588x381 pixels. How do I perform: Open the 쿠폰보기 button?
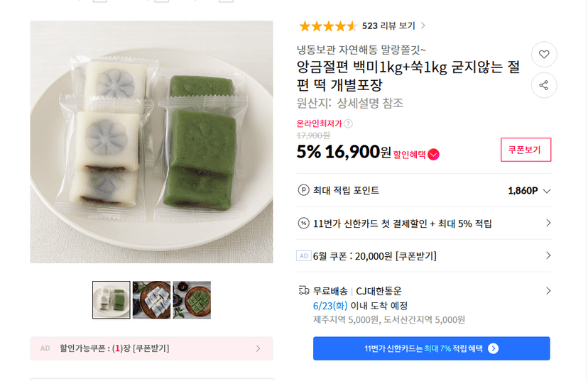click(526, 150)
